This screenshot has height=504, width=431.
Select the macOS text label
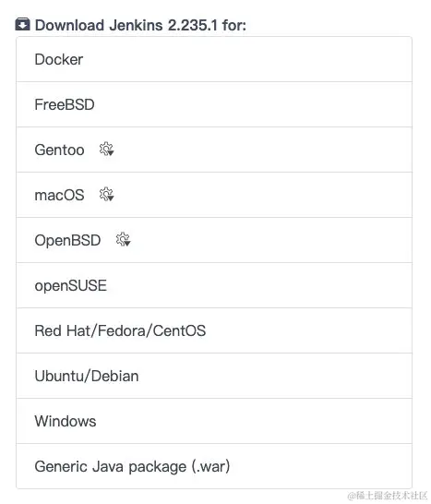coord(59,195)
